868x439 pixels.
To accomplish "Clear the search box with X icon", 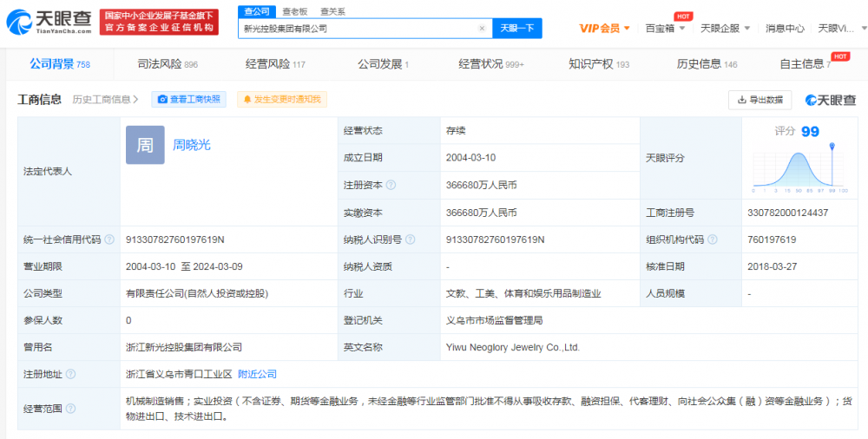I will click(482, 29).
